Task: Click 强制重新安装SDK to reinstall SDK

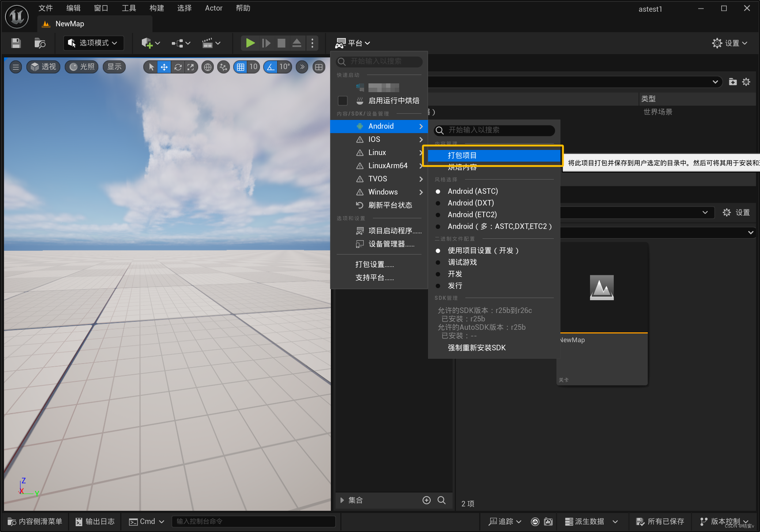Action: 476,348
